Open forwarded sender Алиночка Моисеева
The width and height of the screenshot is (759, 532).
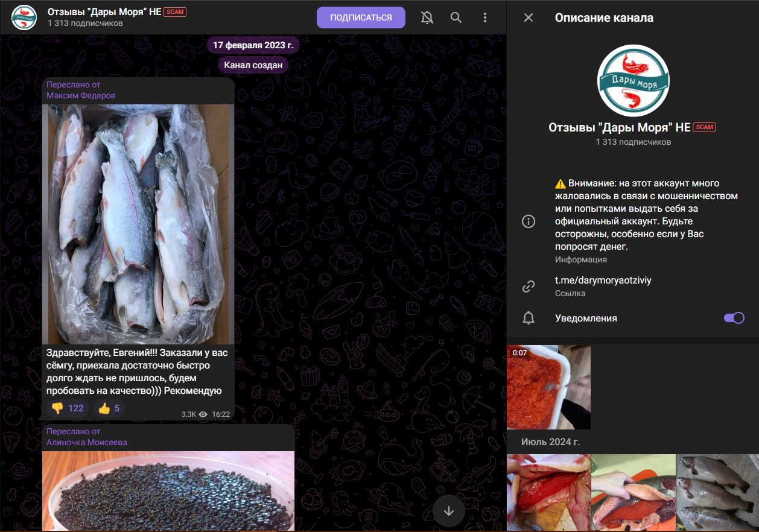pos(87,442)
